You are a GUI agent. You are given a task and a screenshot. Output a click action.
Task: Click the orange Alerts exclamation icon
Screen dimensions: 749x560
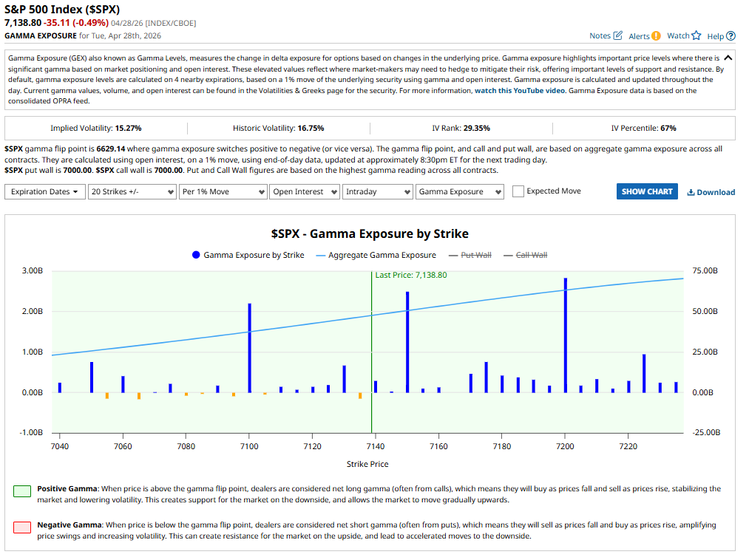click(657, 36)
